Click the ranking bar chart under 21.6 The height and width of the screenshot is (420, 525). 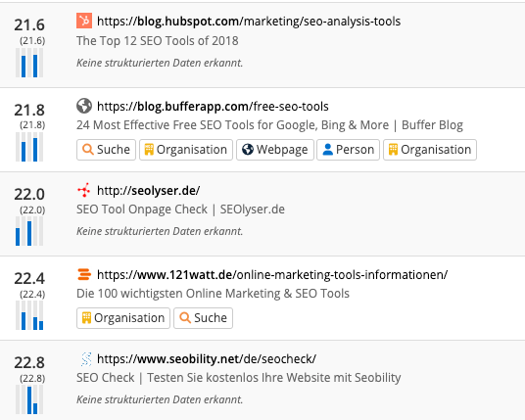click(29, 63)
